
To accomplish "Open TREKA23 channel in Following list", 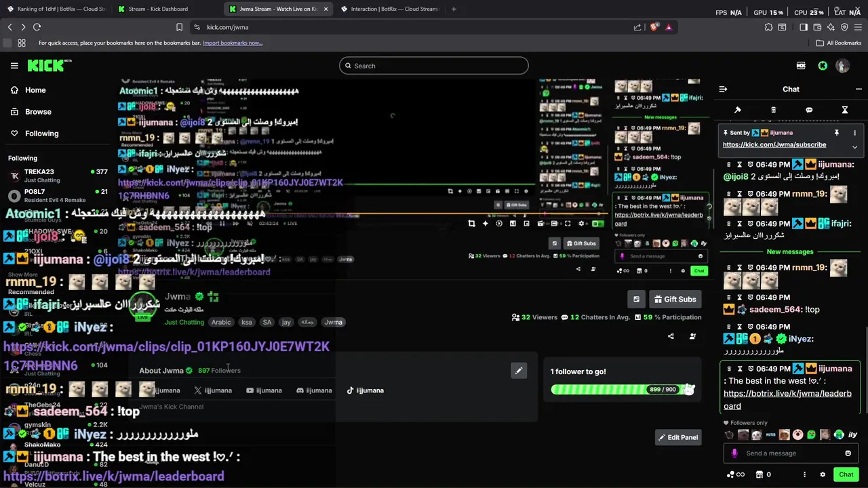I will coord(58,176).
